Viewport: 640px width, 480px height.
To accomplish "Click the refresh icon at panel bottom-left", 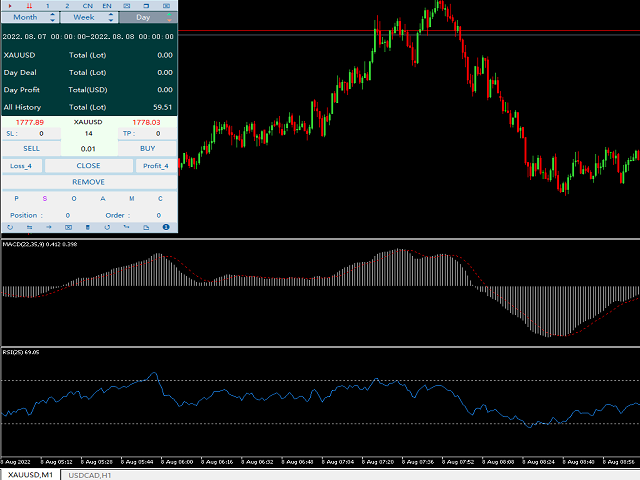I will [x=10, y=227].
